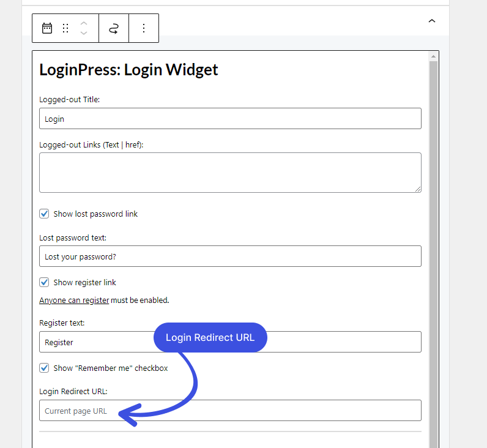The width and height of the screenshot is (487, 448).
Task: Click the Login Redirect URL label
Action: click(x=73, y=392)
